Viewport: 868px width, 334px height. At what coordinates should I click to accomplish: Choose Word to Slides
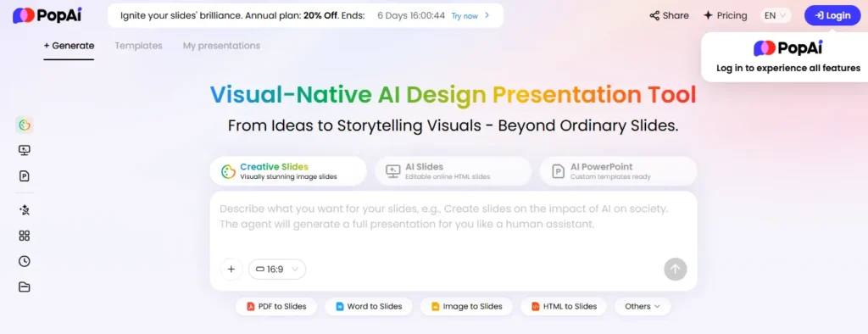[368, 306]
